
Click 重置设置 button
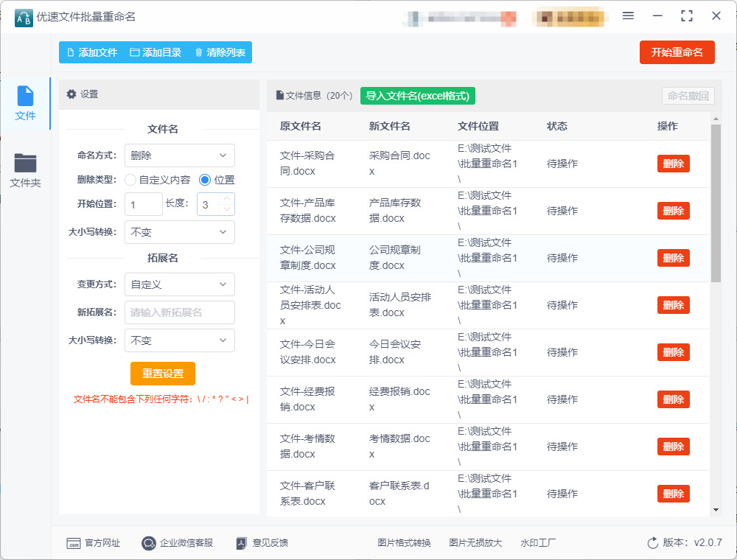163,374
